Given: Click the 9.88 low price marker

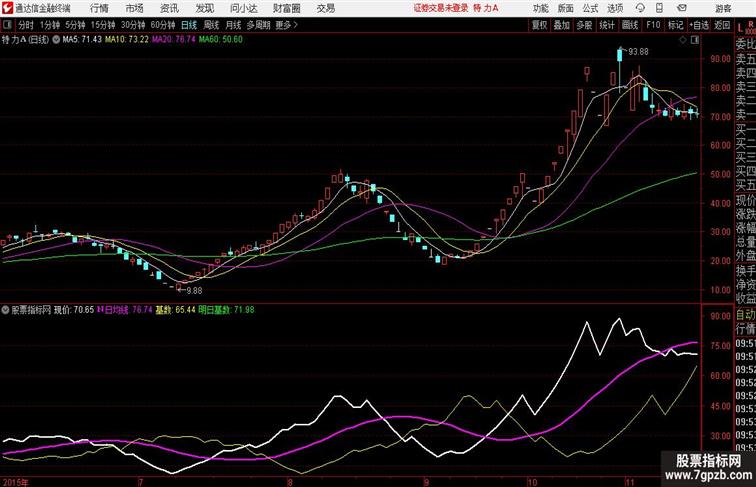Looking at the screenshot, I should [x=194, y=291].
